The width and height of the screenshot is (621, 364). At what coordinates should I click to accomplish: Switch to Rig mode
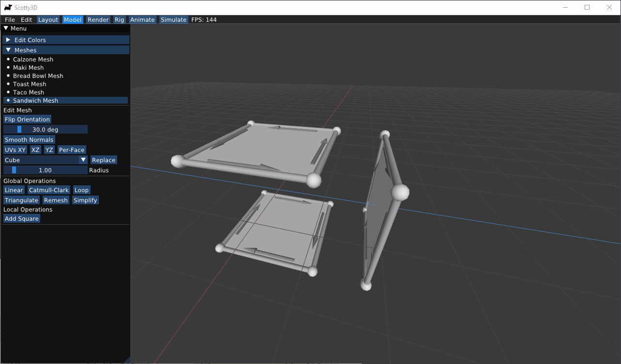119,20
